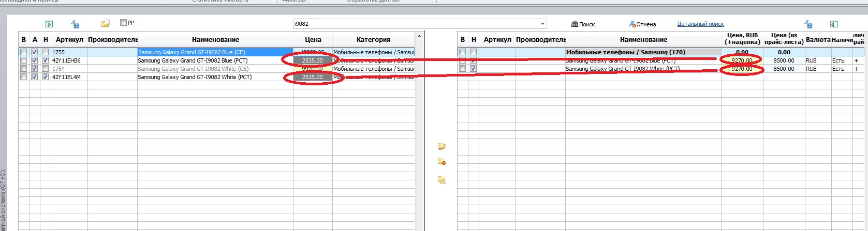This screenshot has width=868, height=231.
Task: Toggle the PP checkbox
Action: tap(123, 23)
